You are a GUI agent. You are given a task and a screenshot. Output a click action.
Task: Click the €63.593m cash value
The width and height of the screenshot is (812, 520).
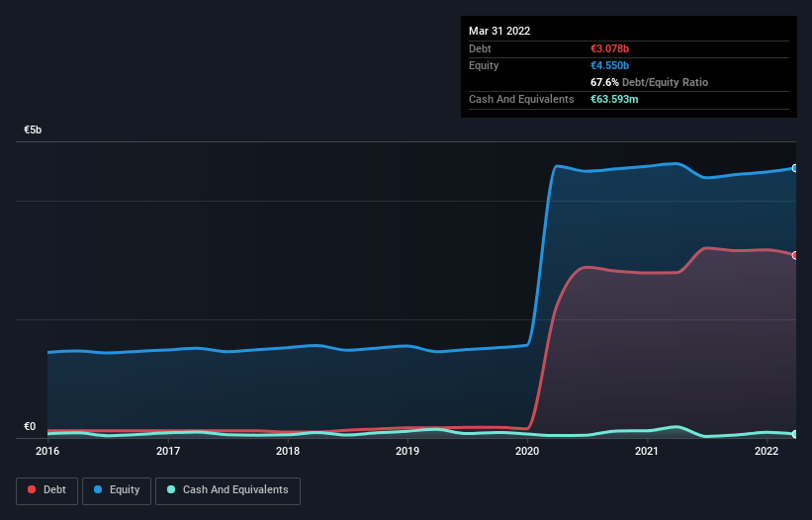[614, 99]
